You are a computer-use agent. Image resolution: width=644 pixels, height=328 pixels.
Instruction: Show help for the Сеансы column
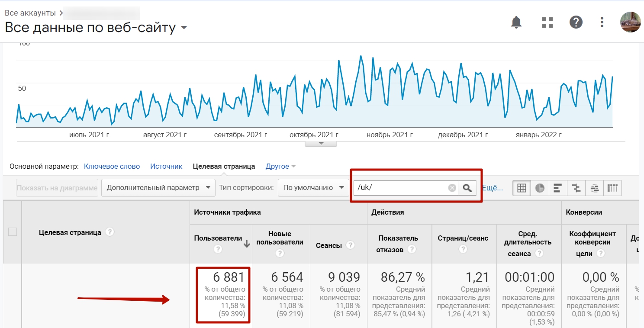(x=350, y=245)
